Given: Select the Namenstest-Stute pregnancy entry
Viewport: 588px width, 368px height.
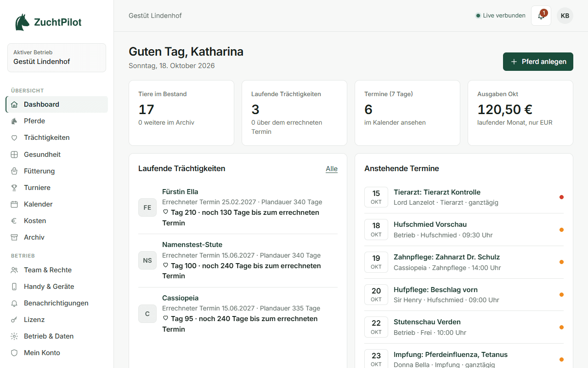Looking at the screenshot, I should click(x=238, y=260).
